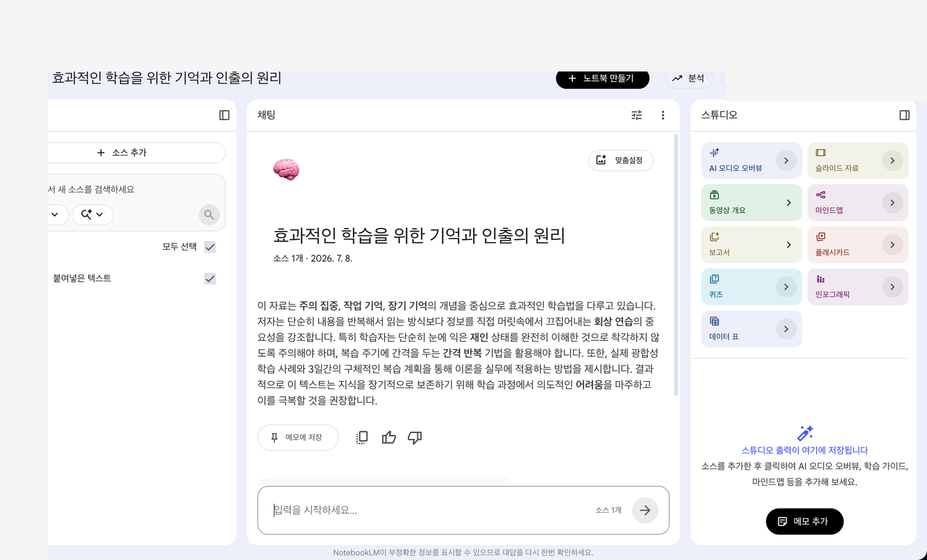The image size is (927, 560).
Task: Expand 퀴즈 chevron arrow
Action: (x=786, y=287)
